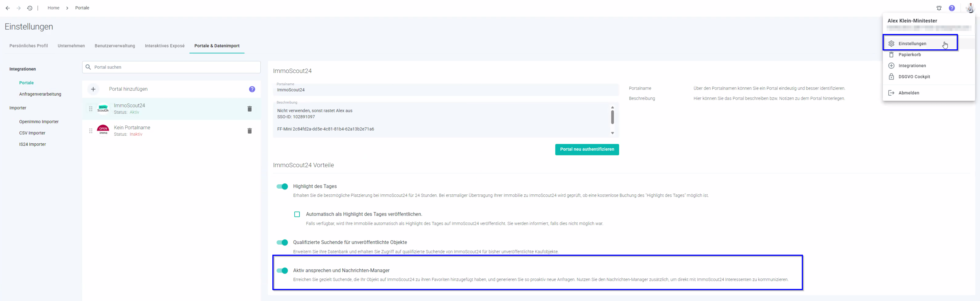Click the Importer sidebar heading
Screen dimensions: 980x301
click(x=18, y=108)
